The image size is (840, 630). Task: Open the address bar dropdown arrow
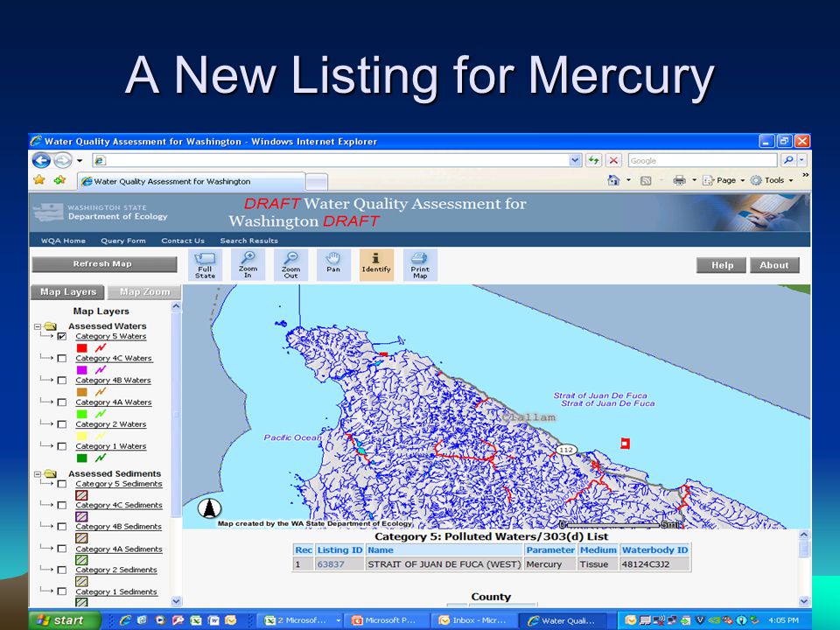[575, 160]
